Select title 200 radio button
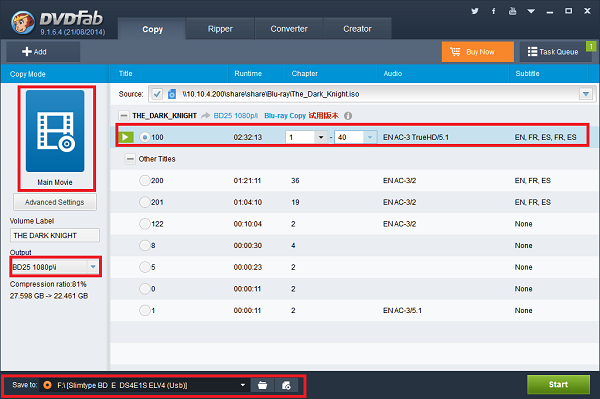The height and width of the screenshot is (399, 600). click(145, 180)
